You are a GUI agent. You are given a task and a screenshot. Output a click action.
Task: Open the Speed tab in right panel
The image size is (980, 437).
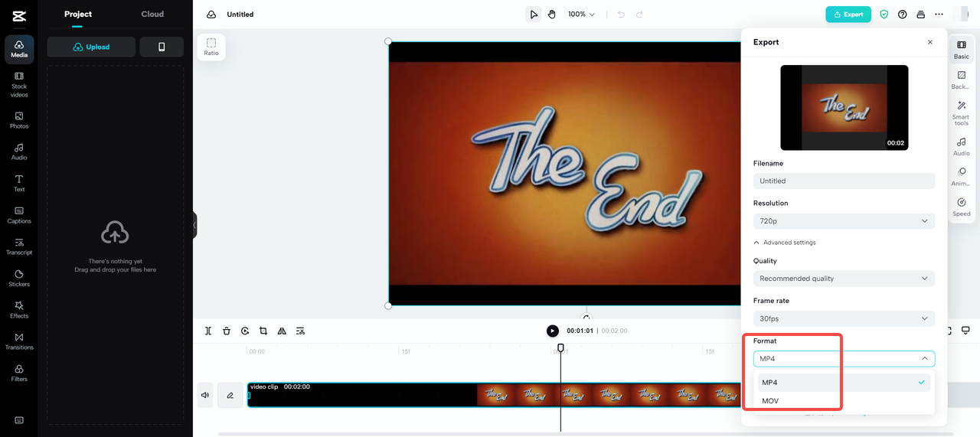click(x=961, y=207)
